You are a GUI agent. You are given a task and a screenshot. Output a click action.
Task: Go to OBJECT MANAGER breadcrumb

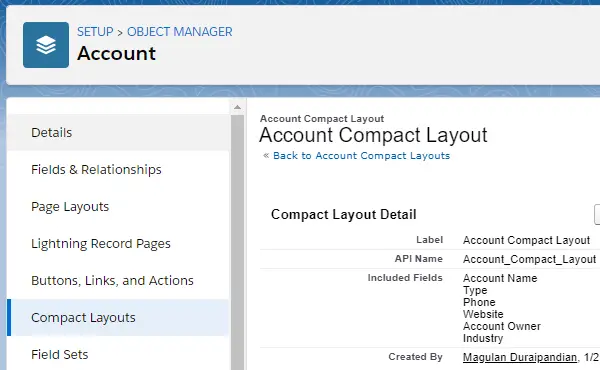coord(180,32)
